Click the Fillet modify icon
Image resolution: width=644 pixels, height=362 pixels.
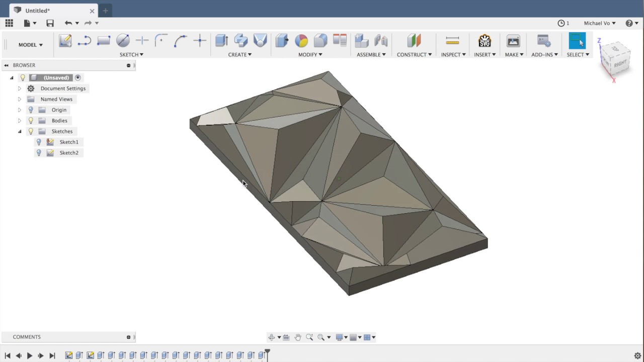tap(320, 41)
